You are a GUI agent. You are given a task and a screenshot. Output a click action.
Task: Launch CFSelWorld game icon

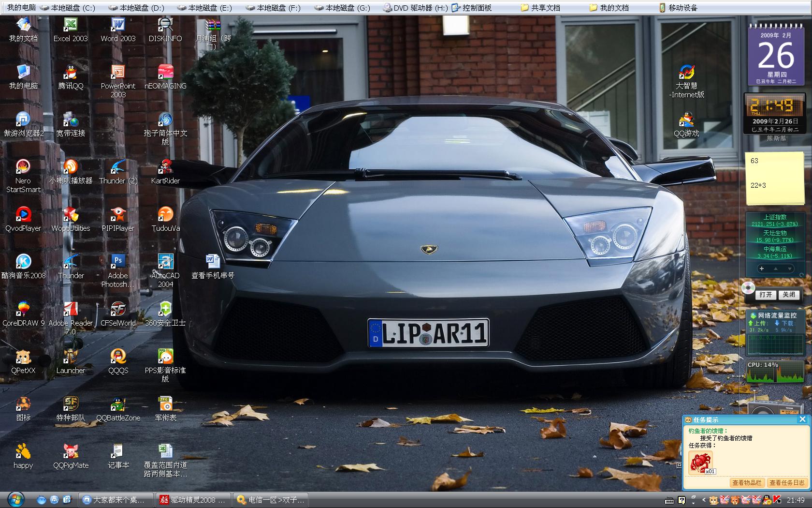click(x=118, y=314)
